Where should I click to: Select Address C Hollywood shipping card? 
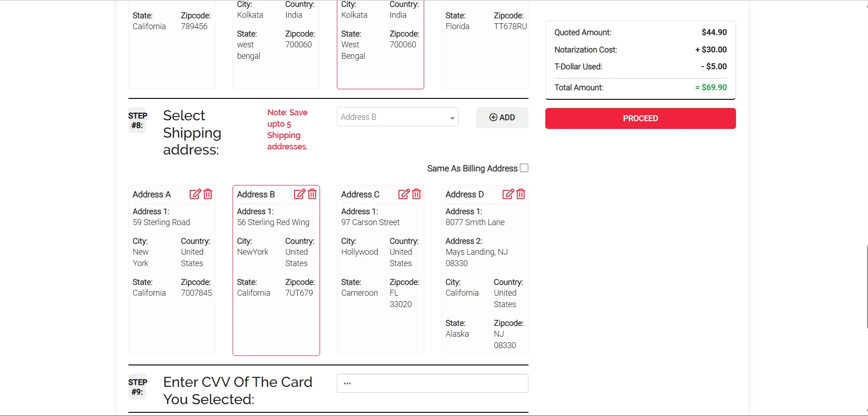(380, 328)
